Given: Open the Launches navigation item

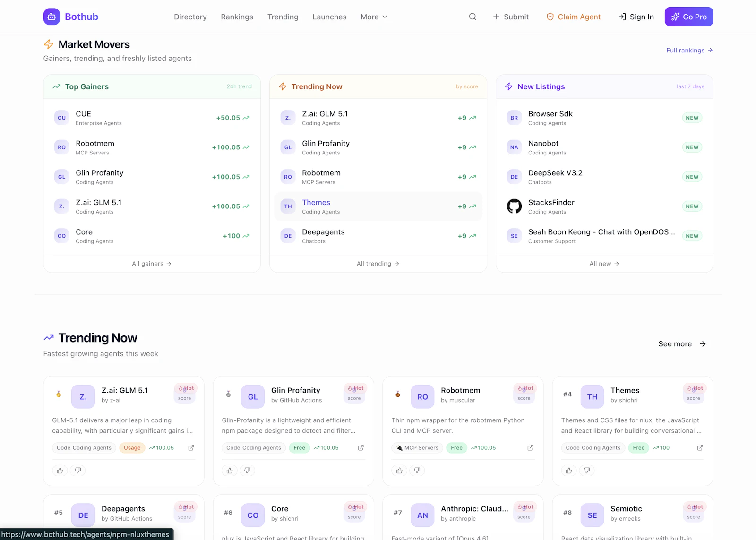Looking at the screenshot, I should [x=329, y=17].
